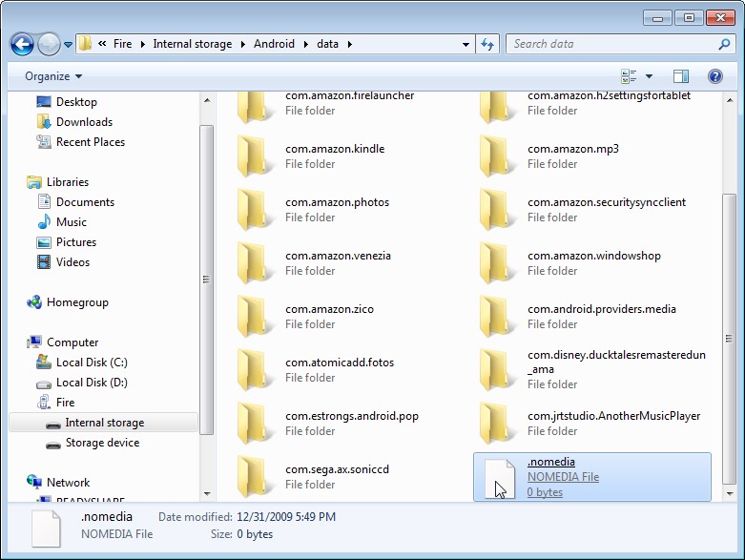Open the Music library

click(x=72, y=221)
